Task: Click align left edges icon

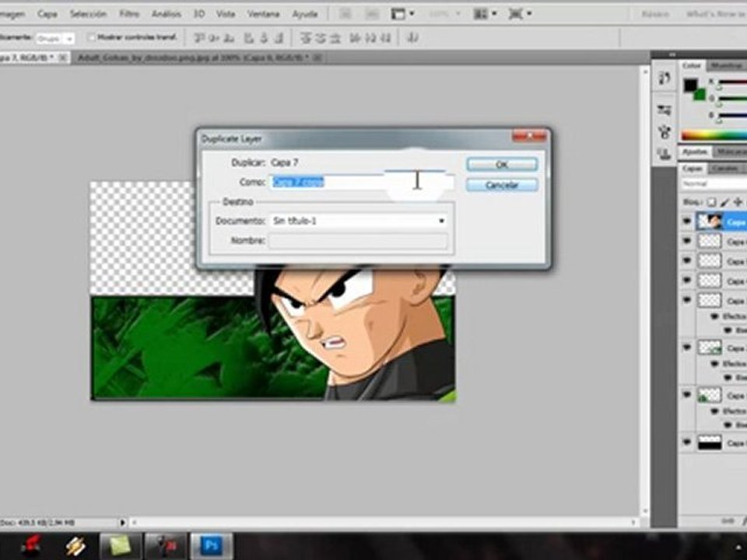Action: [x=249, y=37]
